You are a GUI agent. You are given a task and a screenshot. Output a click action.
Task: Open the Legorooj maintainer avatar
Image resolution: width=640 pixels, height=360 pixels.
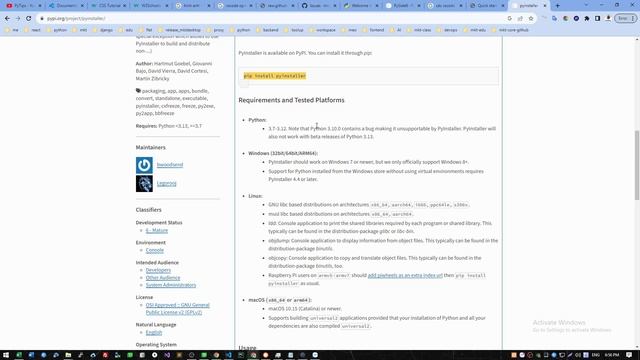pos(144,184)
